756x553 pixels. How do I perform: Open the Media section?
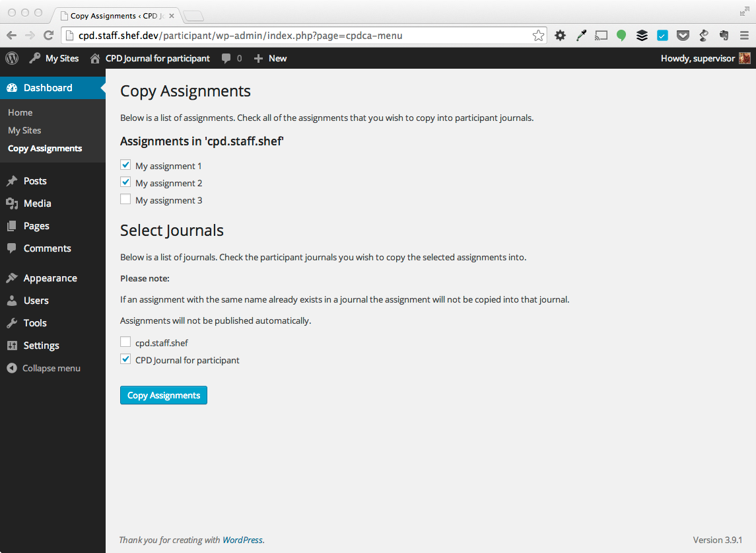(37, 203)
